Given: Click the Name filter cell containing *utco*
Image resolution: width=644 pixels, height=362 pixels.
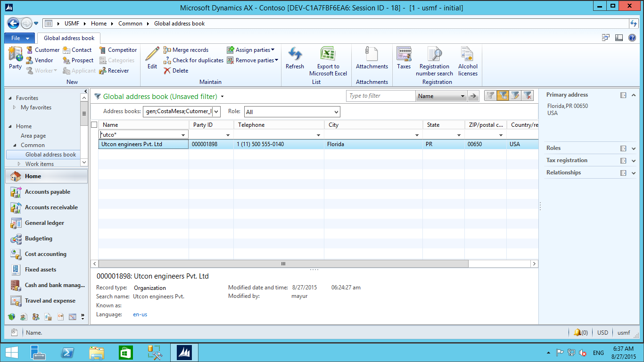Looking at the screenshot, I should [143, 135].
